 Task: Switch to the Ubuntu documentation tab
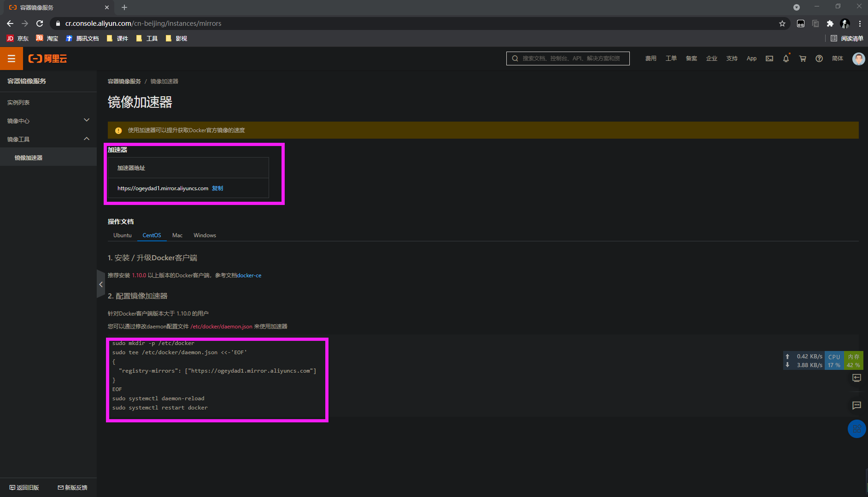(x=123, y=235)
